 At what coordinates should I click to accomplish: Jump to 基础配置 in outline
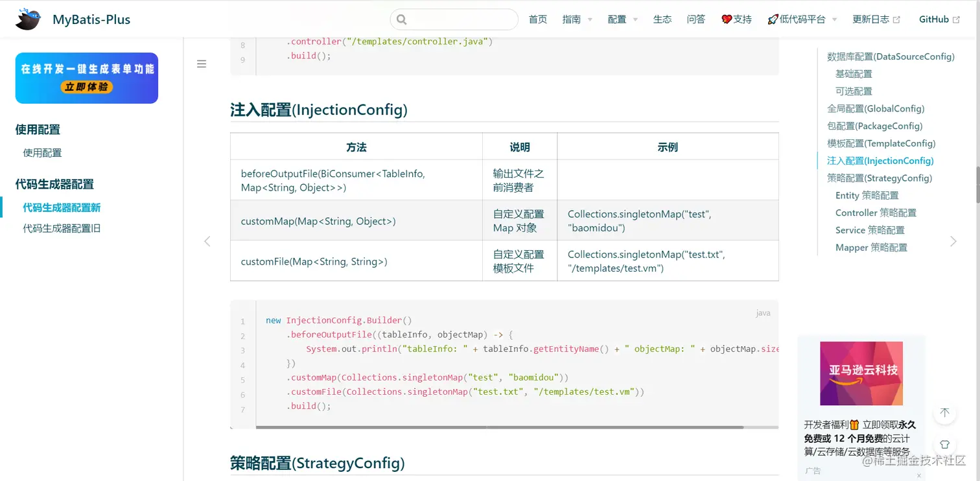click(854, 74)
